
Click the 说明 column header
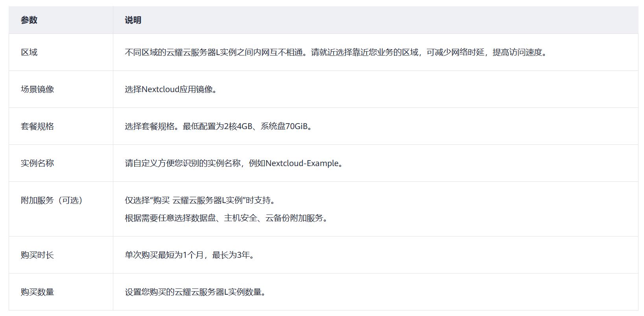tap(376, 20)
